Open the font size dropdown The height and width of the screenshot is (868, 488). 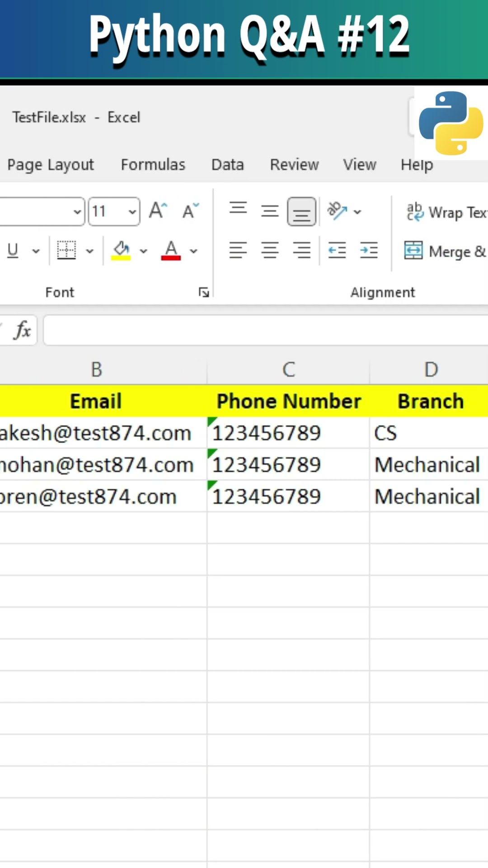[132, 211]
